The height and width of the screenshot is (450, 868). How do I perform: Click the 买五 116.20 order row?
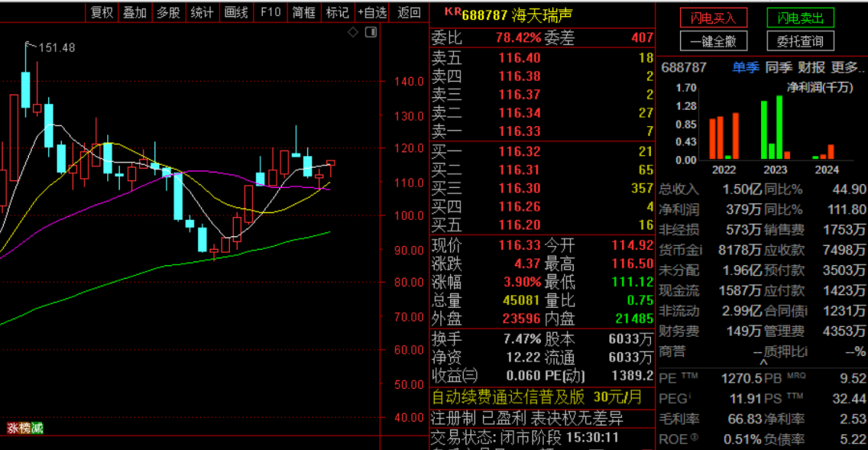[542, 225]
